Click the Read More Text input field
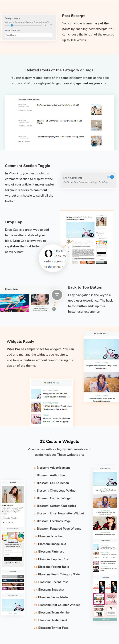The height and width of the screenshot is (644, 119). [x=29, y=35]
